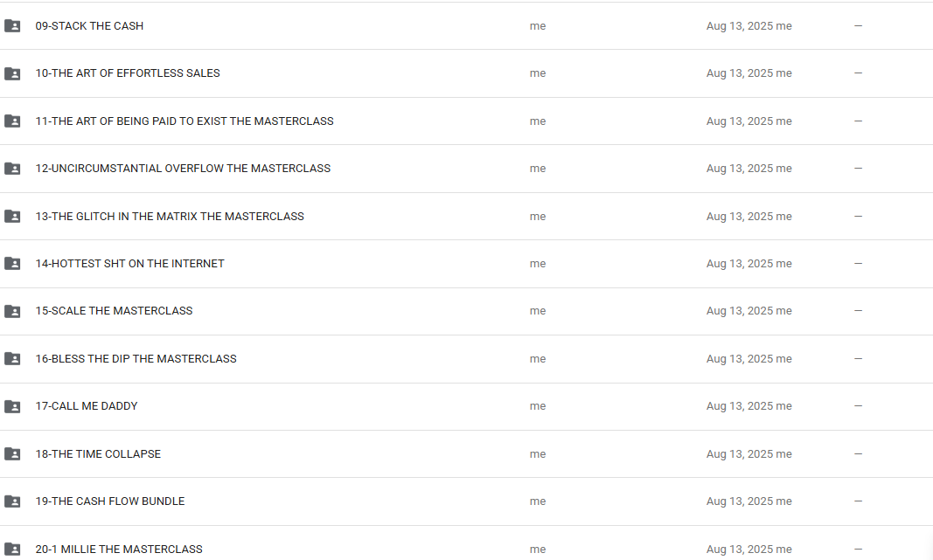Screen dimensions: 933x560
Task: Open the 19-THE CASH FLOW BUNDLE folder
Action: tap(110, 501)
